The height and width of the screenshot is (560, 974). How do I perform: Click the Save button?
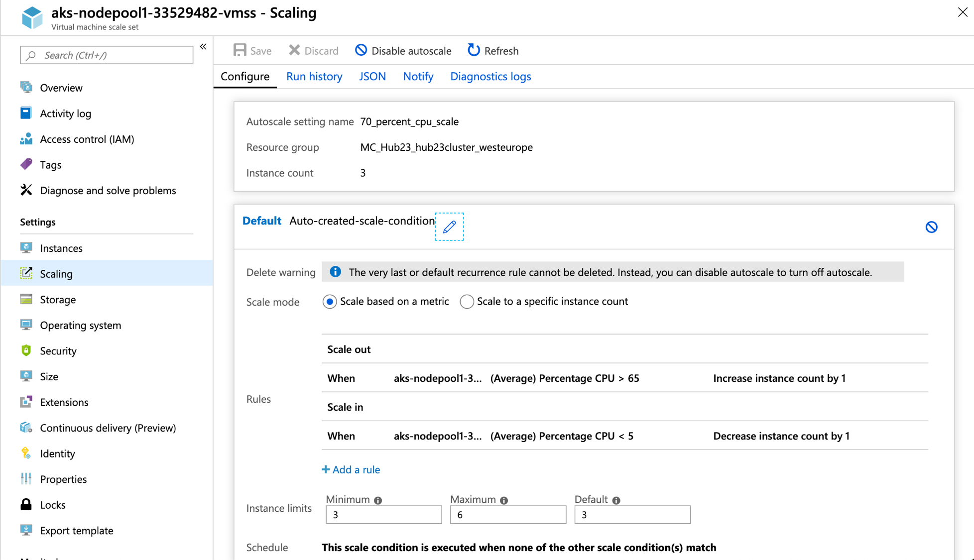[252, 51]
